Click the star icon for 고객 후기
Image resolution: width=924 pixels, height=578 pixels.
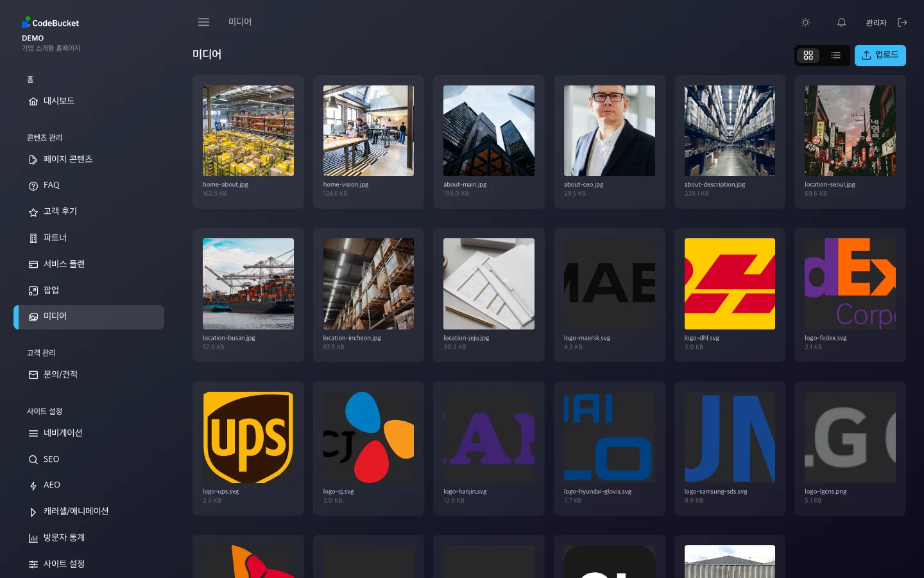(33, 213)
